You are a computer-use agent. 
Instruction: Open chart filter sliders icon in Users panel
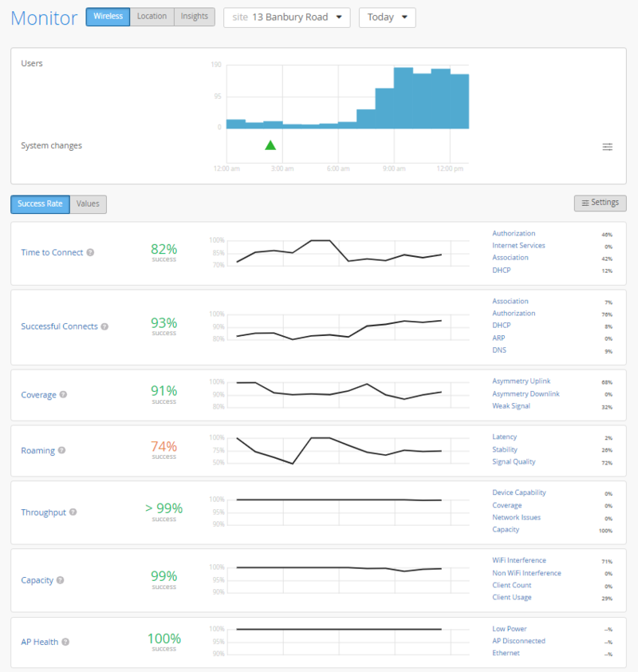pyautogui.click(x=608, y=147)
